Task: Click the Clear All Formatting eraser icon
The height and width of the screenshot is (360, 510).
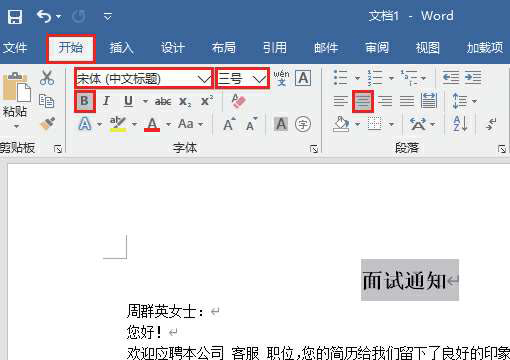Action: click(x=238, y=101)
